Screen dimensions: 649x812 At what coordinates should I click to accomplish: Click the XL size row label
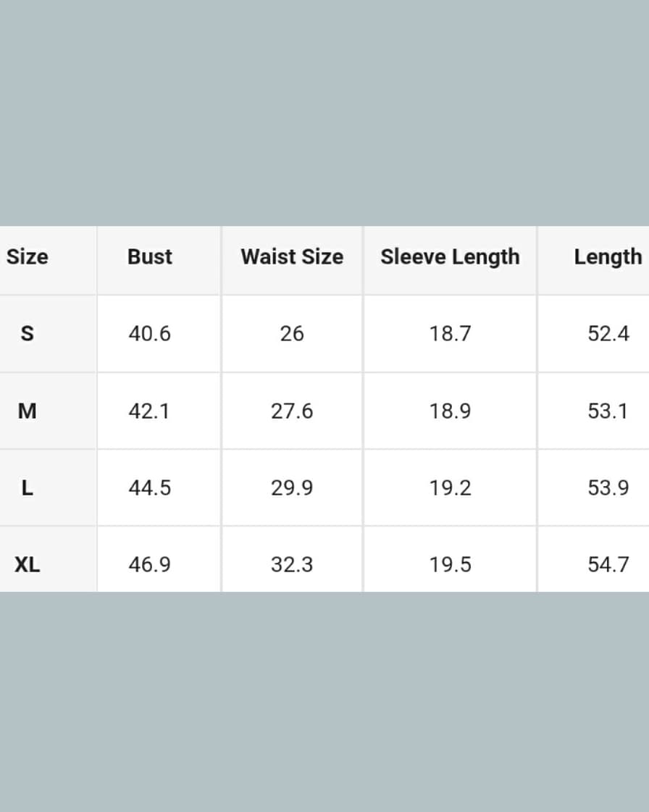point(28,564)
